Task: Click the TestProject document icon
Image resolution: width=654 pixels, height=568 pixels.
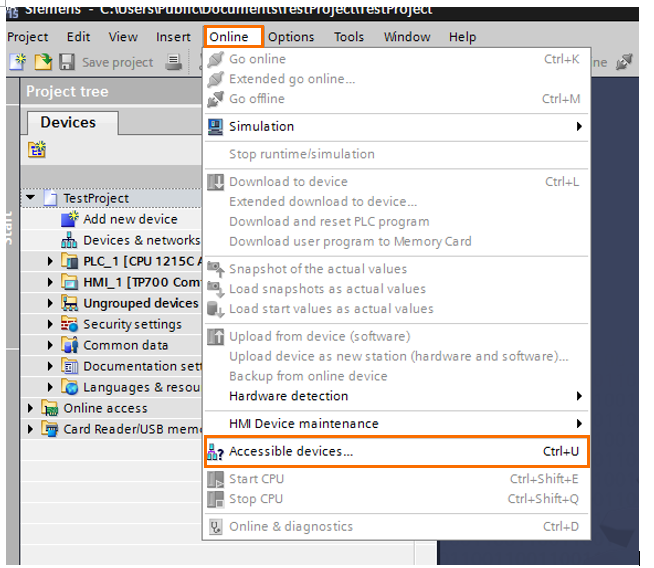Action: [50, 198]
